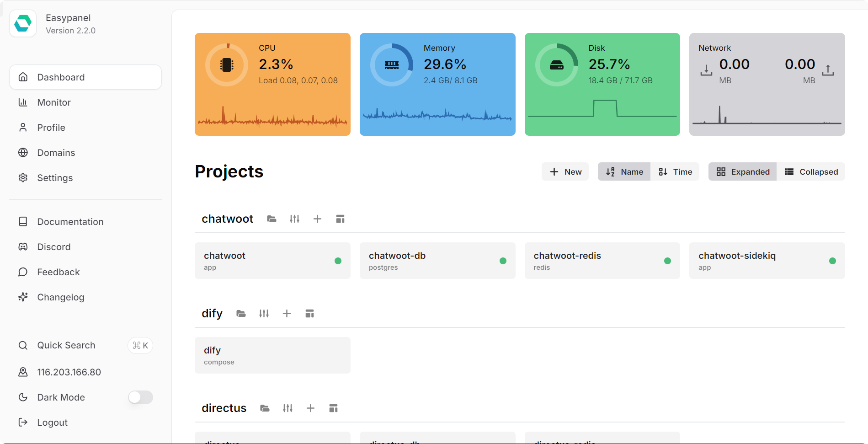The image size is (868, 444).
Task: Switch to Expanded view
Action: [x=743, y=171]
